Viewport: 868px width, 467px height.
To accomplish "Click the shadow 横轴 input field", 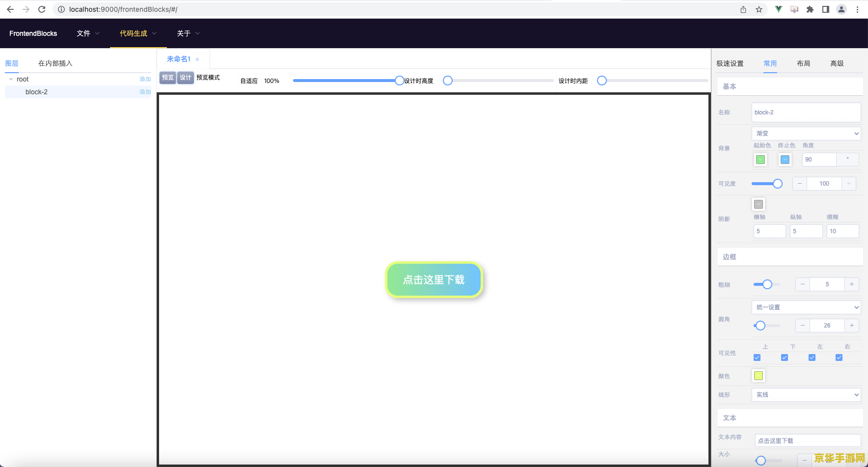I will [769, 231].
